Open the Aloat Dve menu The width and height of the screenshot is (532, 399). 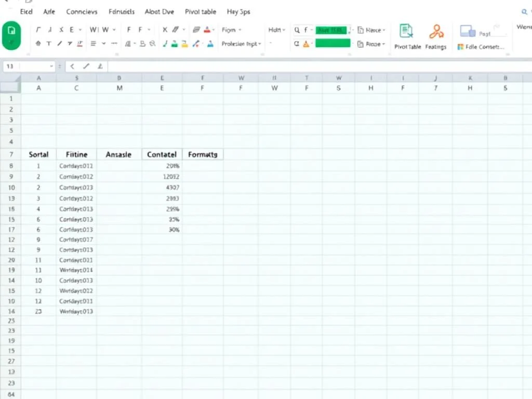coord(159,12)
